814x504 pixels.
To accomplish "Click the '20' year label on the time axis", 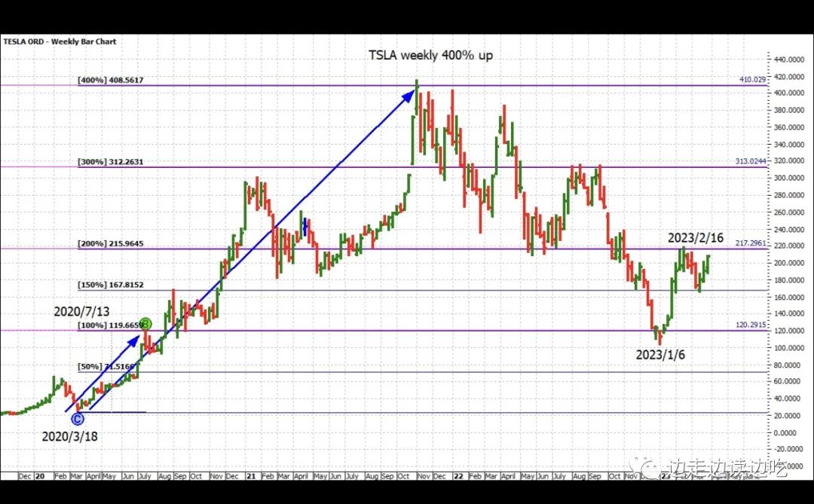I will point(39,476).
